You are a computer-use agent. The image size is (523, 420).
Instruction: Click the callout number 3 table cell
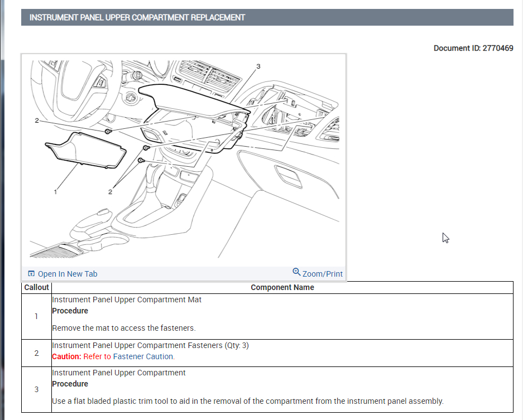coord(37,390)
